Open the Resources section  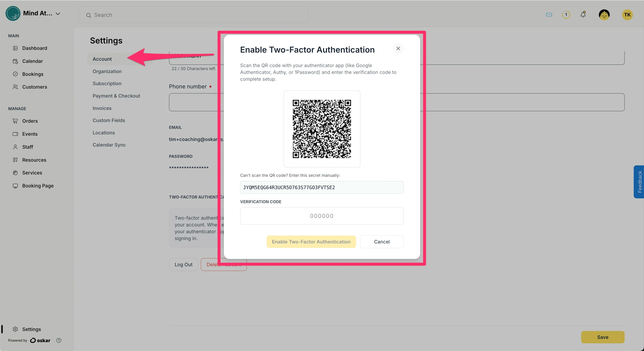point(34,160)
